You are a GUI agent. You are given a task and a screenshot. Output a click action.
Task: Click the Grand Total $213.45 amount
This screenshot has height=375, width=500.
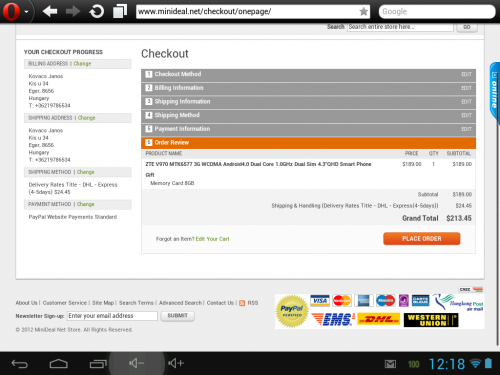459,218
